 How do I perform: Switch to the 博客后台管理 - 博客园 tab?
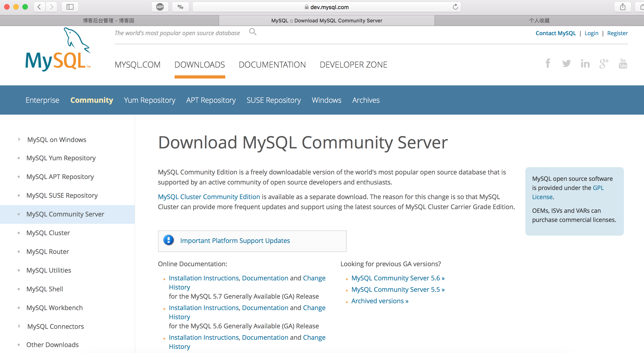(x=108, y=21)
